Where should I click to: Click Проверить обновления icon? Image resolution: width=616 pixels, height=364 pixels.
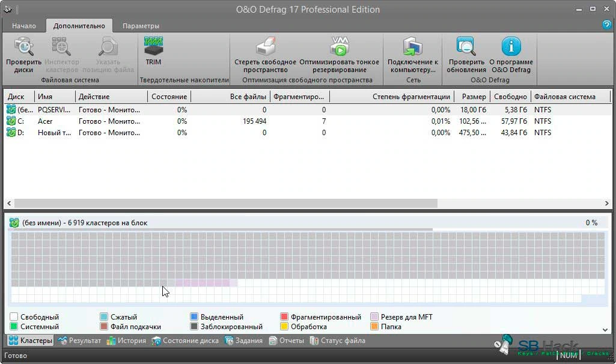coord(466,46)
